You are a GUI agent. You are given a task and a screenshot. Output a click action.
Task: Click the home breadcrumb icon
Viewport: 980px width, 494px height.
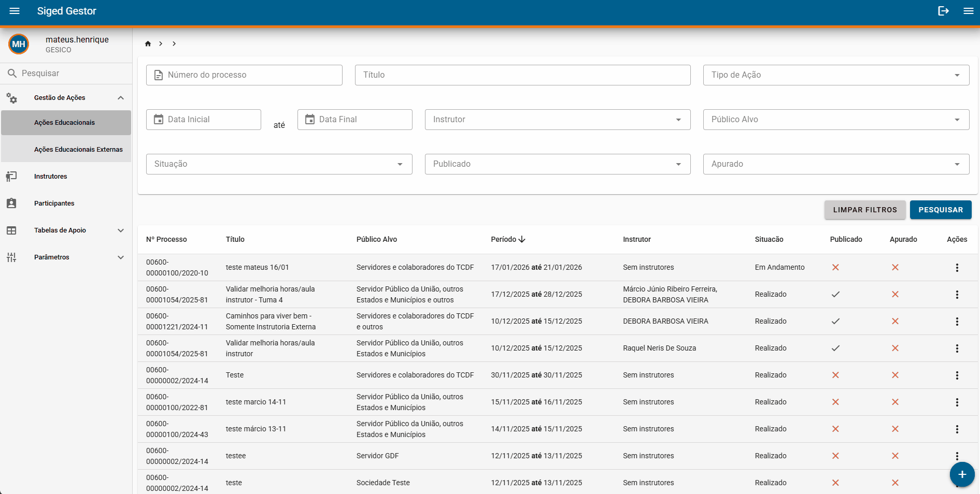pos(148,43)
